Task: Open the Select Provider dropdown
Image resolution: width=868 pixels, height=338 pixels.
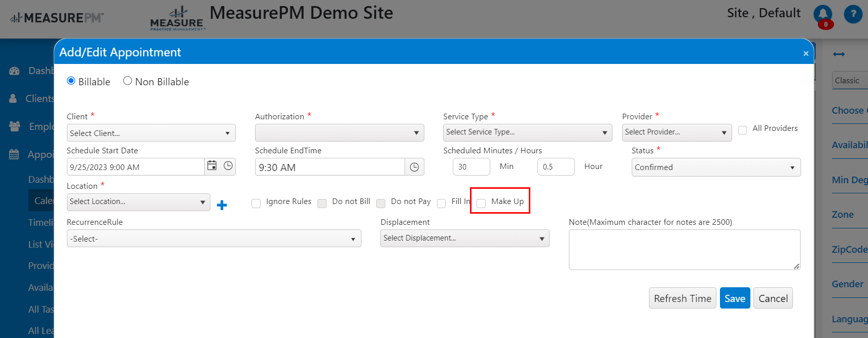Action: pyautogui.click(x=677, y=132)
